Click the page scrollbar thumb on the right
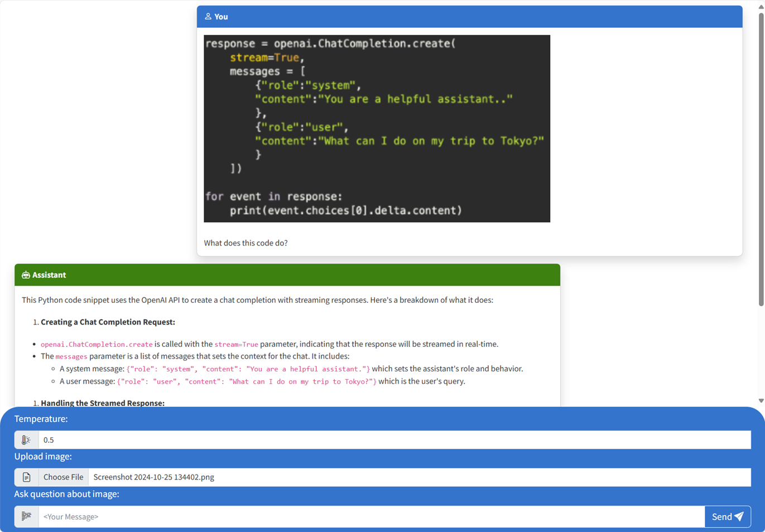The image size is (765, 532). (x=761, y=159)
